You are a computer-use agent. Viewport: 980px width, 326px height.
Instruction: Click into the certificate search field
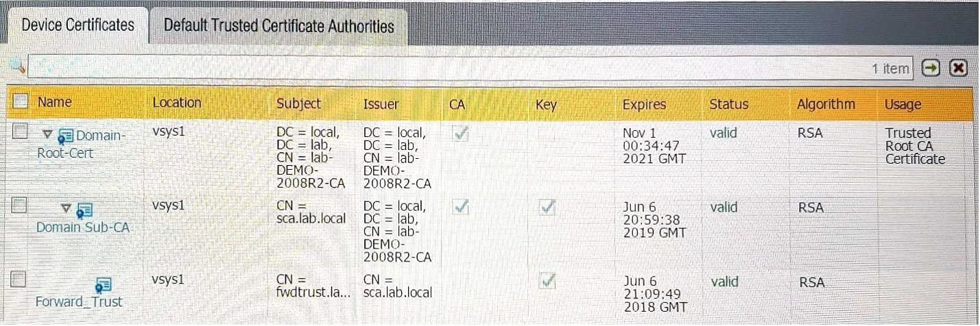470,67
